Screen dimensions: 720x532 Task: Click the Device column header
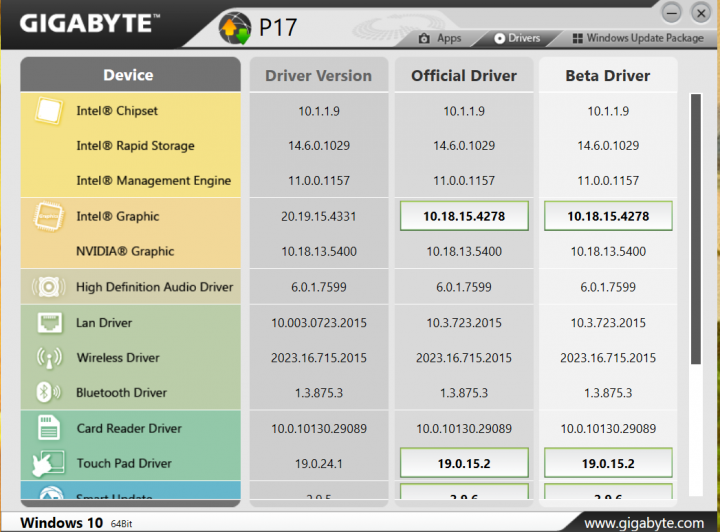tap(130, 75)
